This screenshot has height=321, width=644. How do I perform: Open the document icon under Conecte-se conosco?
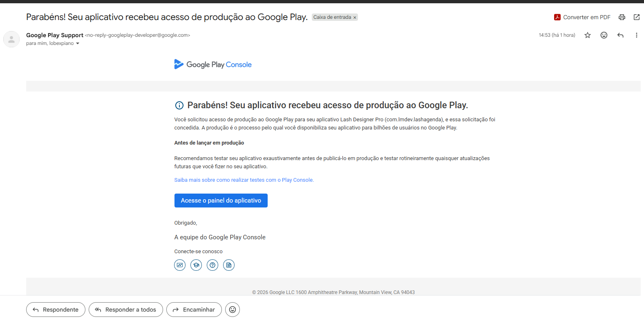pyautogui.click(x=229, y=265)
